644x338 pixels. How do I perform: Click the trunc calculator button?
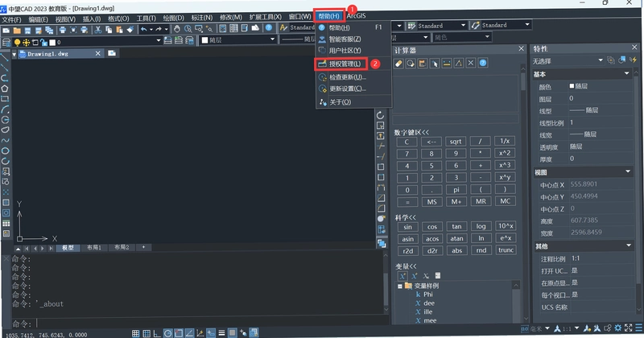pos(506,250)
